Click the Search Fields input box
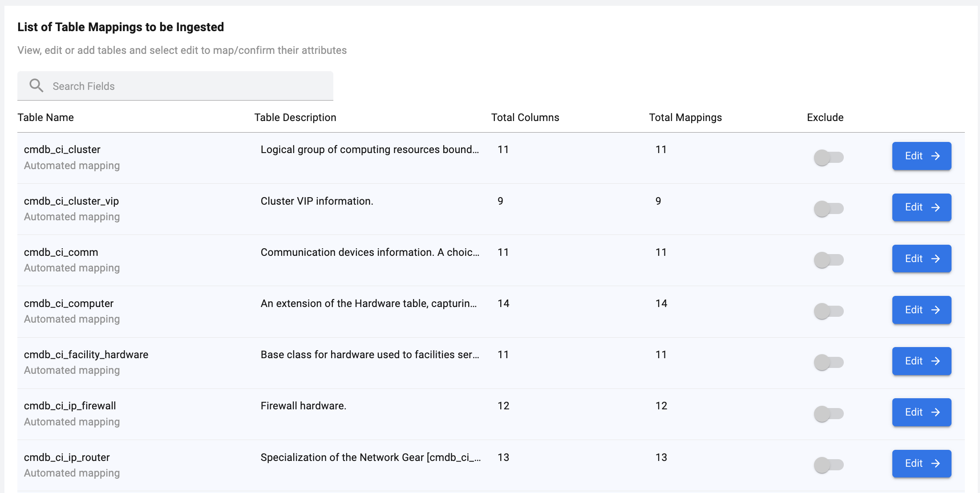This screenshot has width=980, height=493. 175,86
